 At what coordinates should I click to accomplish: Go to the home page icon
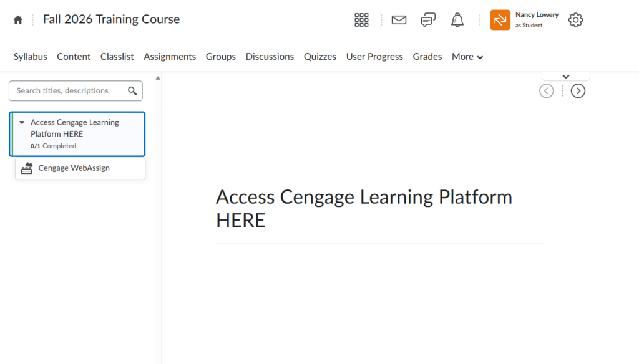pyautogui.click(x=18, y=20)
